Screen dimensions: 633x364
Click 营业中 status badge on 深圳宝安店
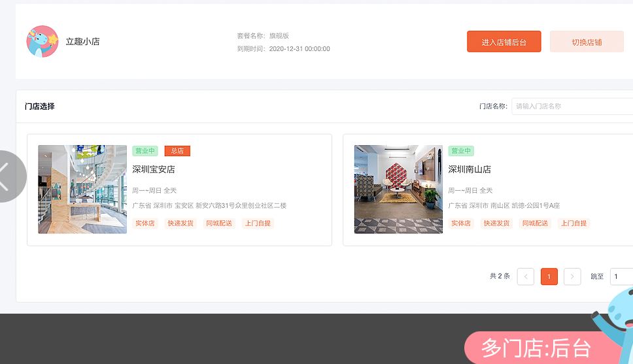(145, 151)
